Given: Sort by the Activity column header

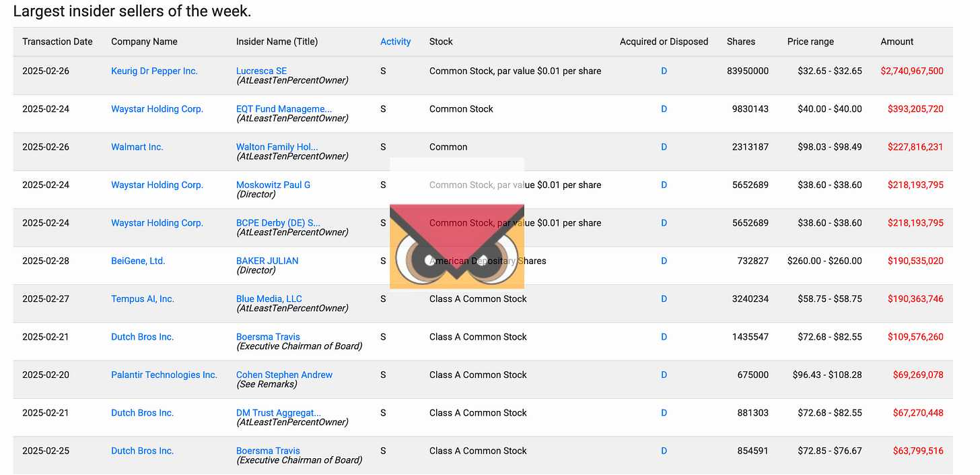Looking at the screenshot, I should click(x=396, y=41).
